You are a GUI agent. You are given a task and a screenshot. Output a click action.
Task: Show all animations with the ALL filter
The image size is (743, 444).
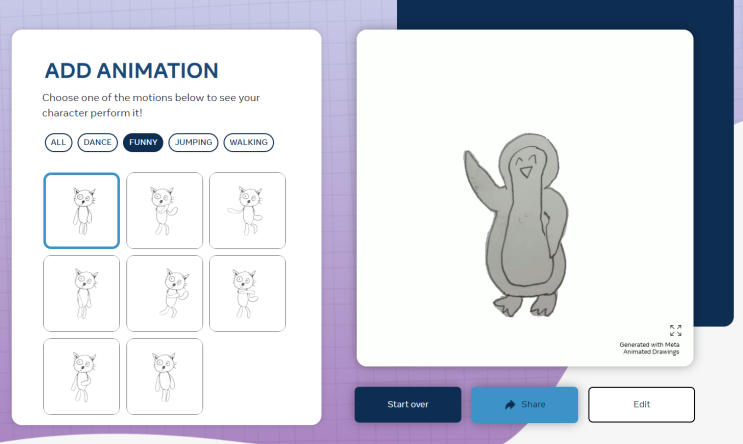click(x=58, y=142)
